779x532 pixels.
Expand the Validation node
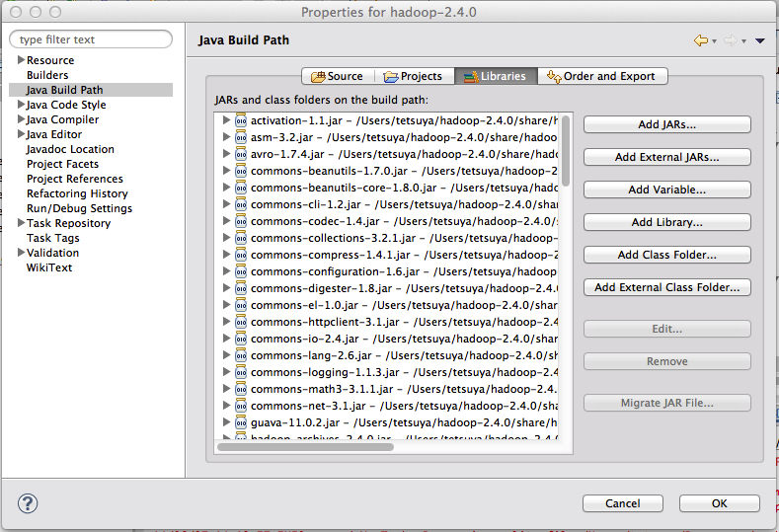(x=21, y=253)
